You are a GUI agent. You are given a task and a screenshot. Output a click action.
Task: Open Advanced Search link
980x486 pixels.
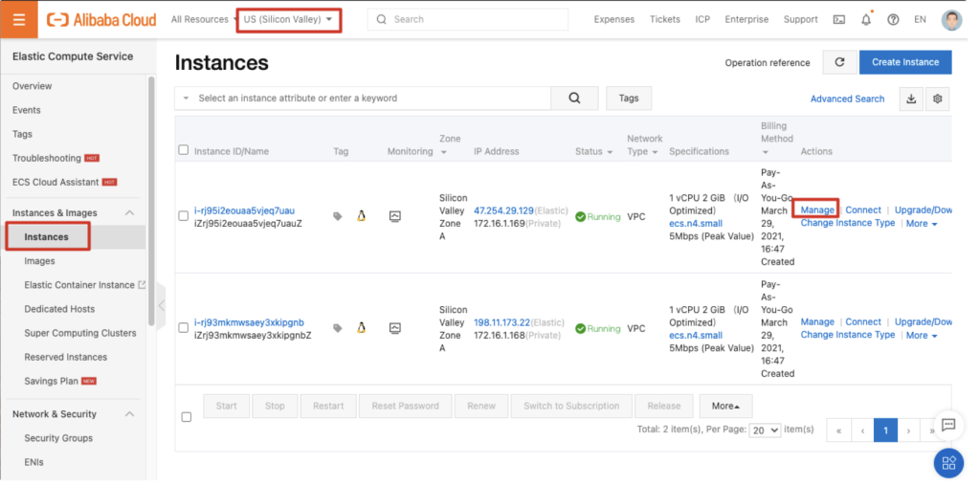coord(847,99)
